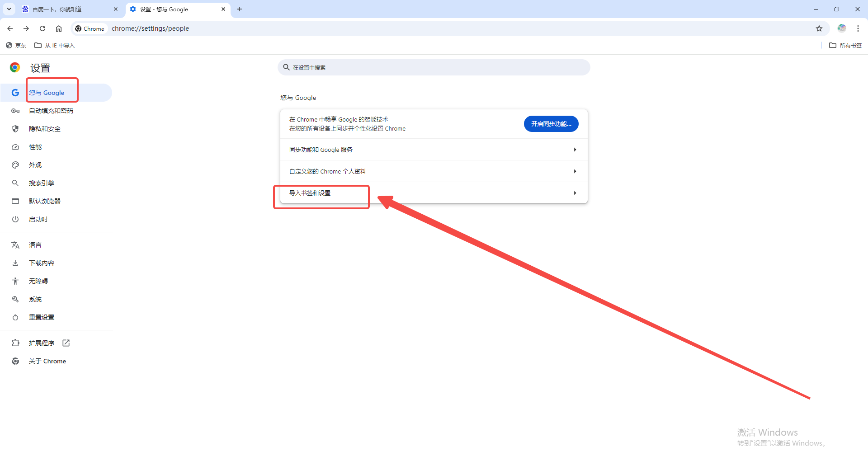The width and height of the screenshot is (868, 470).
Task: Reload the settings page
Action: [x=42, y=28]
